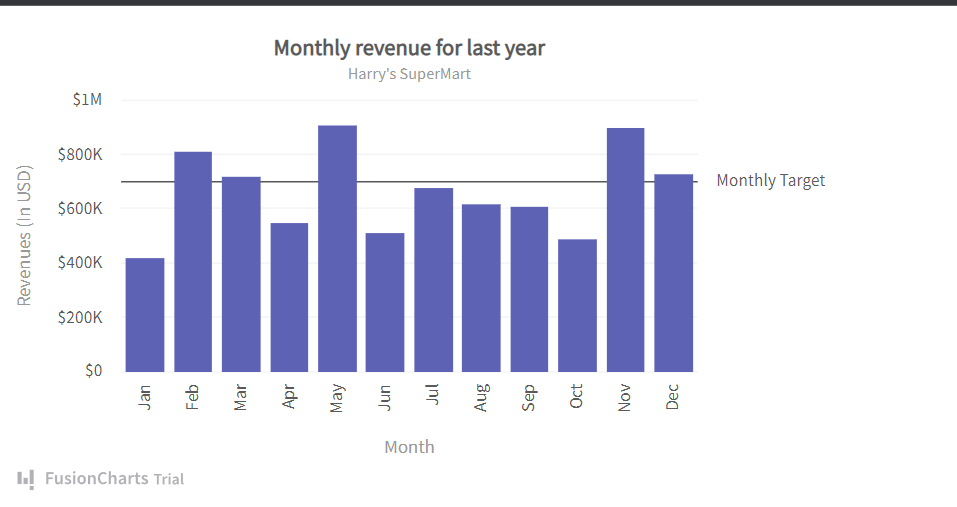957x507 pixels.
Task: Click the $0 y-axis label
Action: [94, 370]
